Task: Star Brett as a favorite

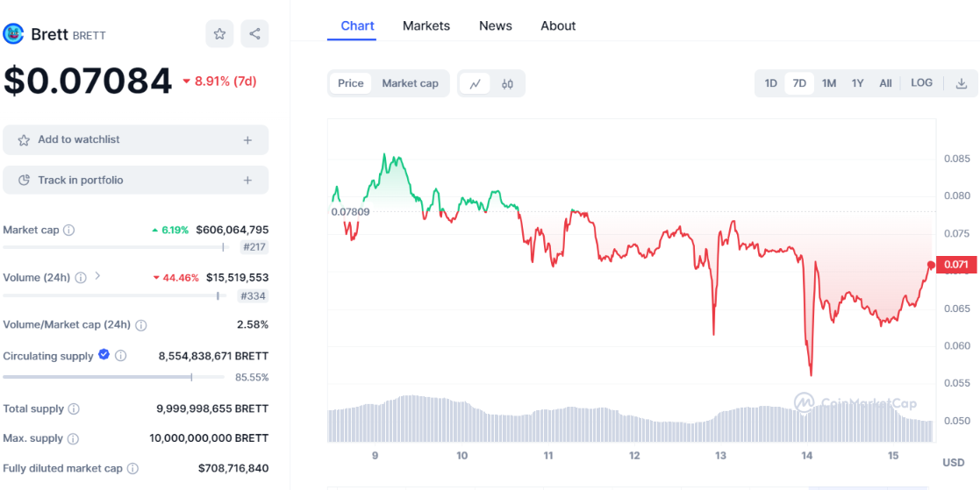Action: pos(219,33)
